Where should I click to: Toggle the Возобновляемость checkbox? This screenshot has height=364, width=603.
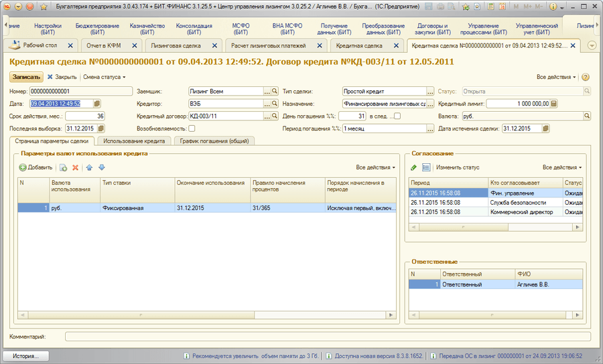pyautogui.click(x=192, y=128)
